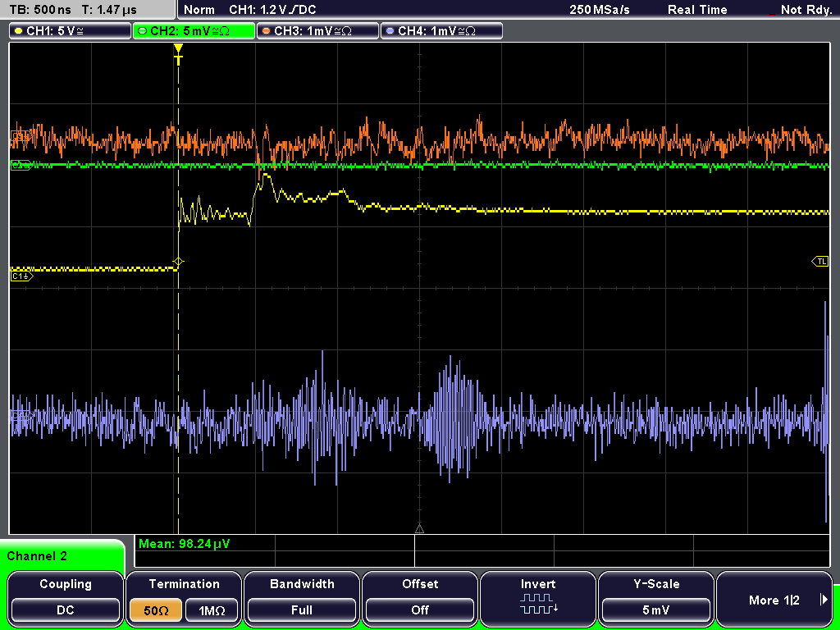Click the purple dot on CH4 tab
Viewport: 840px width, 630px height.
390,31
